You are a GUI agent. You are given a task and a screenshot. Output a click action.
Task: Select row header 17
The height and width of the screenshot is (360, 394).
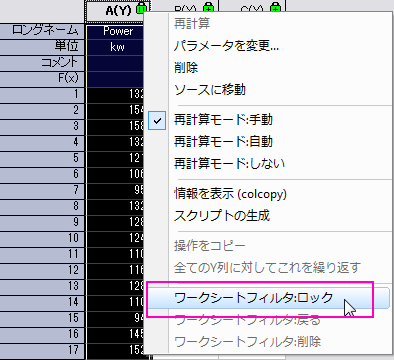pyautogui.click(x=43, y=350)
